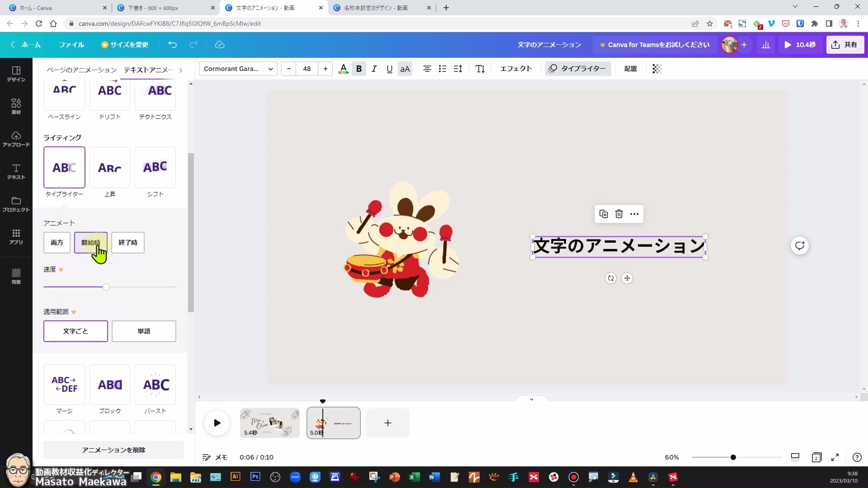Select the ドリフト animation

point(110,100)
